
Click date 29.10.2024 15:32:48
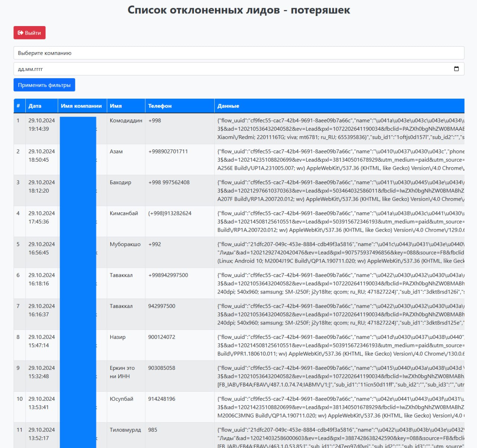coord(42,372)
